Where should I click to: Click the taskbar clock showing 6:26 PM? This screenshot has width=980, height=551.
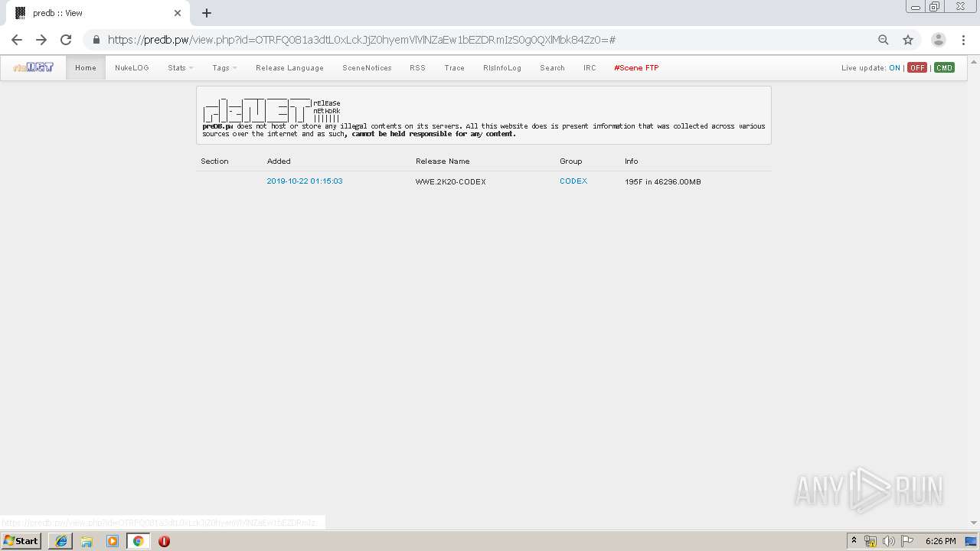(x=940, y=541)
